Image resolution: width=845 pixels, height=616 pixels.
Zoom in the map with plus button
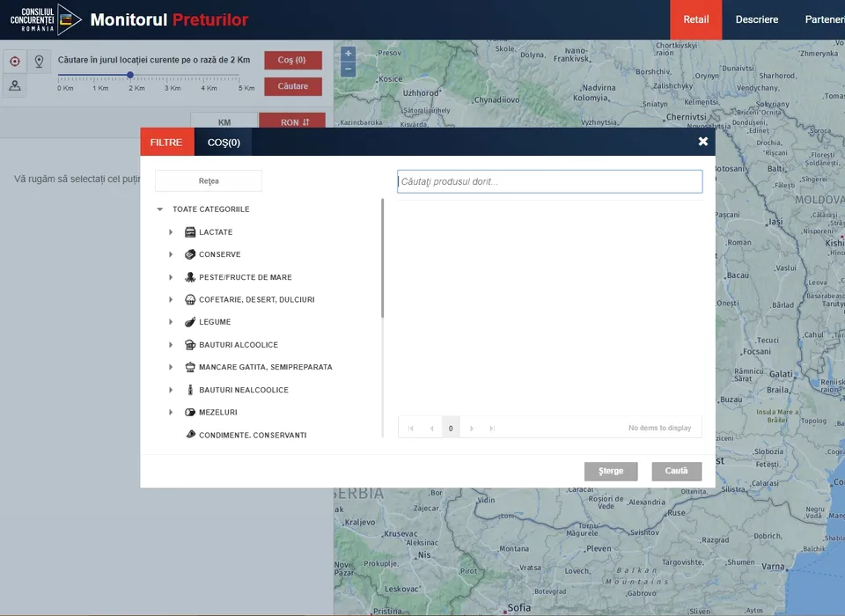tap(349, 54)
